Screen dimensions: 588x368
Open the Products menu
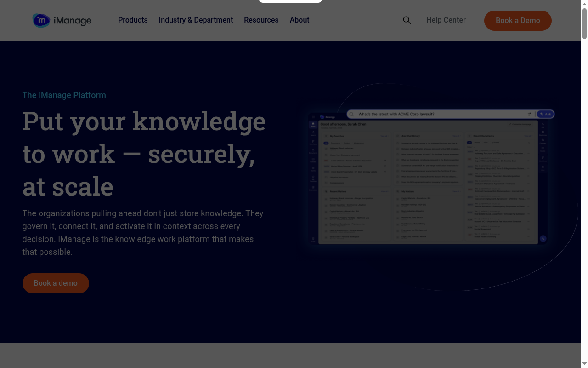tap(133, 20)
